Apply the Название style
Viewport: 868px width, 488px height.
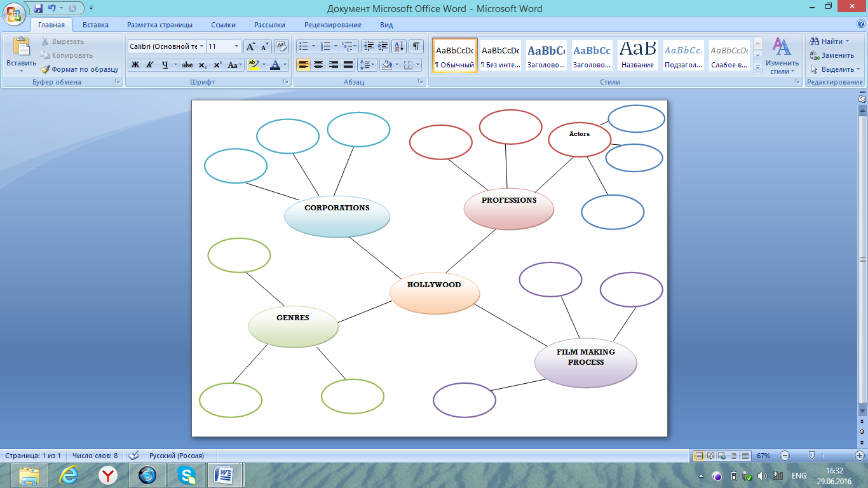click(x=638, y=55)
